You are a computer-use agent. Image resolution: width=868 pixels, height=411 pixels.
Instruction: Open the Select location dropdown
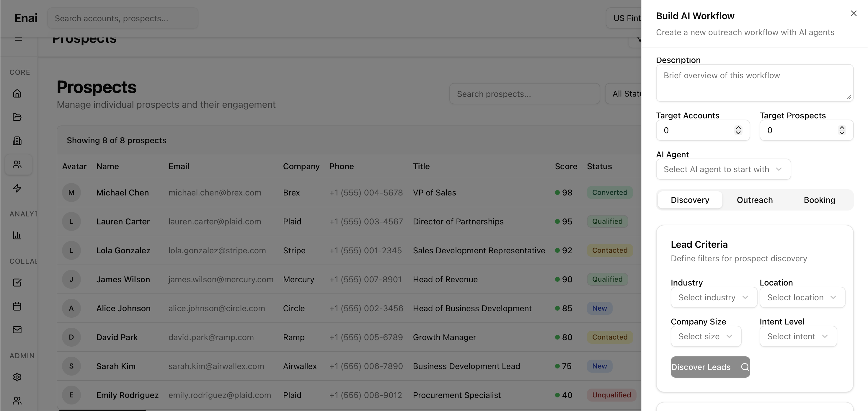[x=802, y=297]
